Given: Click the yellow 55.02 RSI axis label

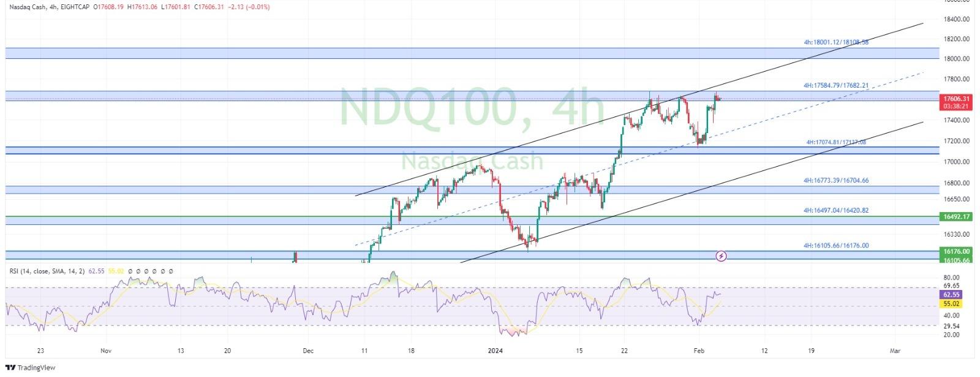Looking at the screenshot, I should (951, 303).
